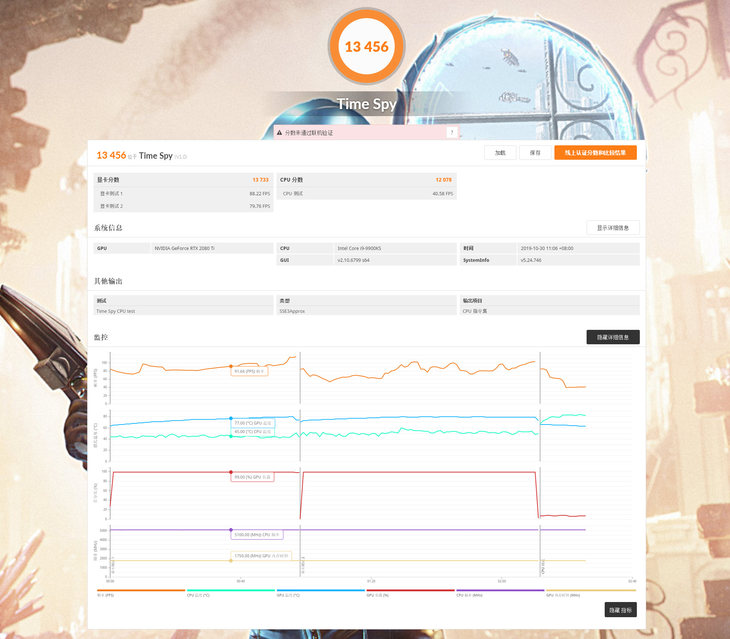Click the purple CPU frequency data point

point(231,530)
